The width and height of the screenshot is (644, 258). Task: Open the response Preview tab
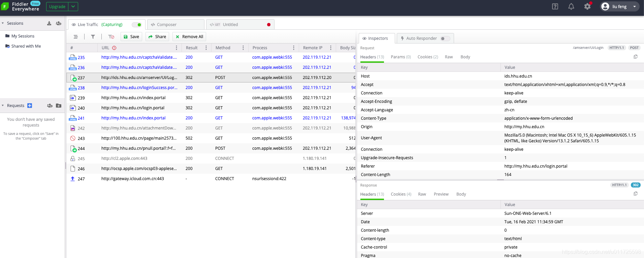click(441, 194)
